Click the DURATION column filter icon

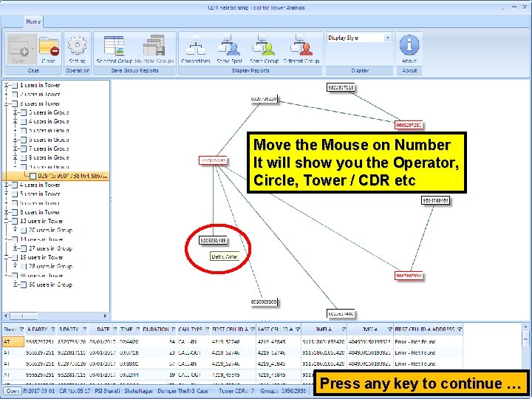pos(173,330)
